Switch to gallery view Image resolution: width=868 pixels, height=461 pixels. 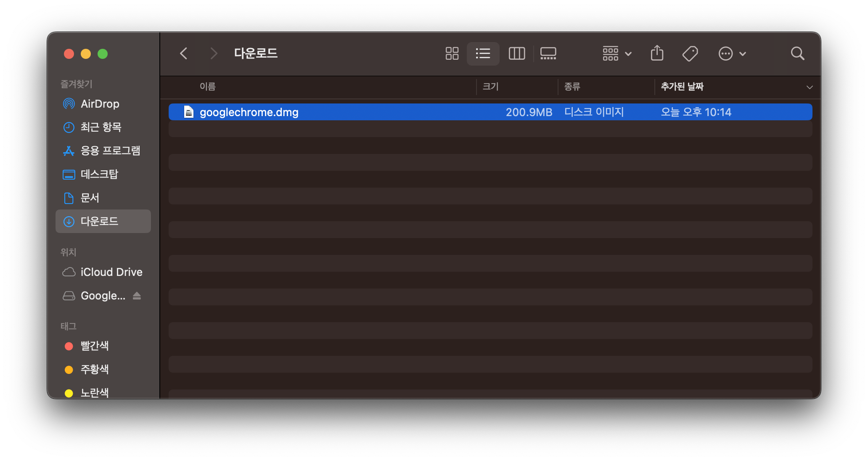coord(548,53)
